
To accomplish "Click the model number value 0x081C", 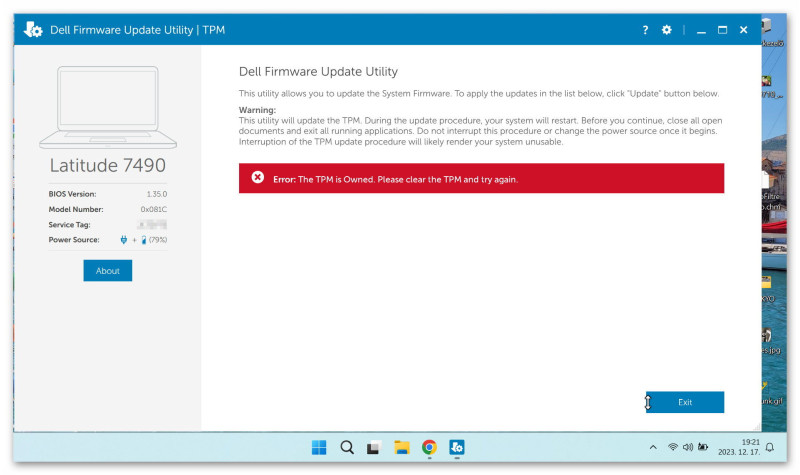I will click(154, 209).
